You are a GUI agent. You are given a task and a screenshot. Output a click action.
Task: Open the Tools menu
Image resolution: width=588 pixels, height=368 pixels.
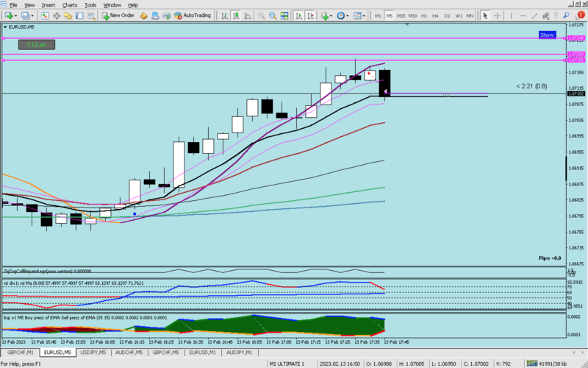pyautogui.click(x=90, y=5)
